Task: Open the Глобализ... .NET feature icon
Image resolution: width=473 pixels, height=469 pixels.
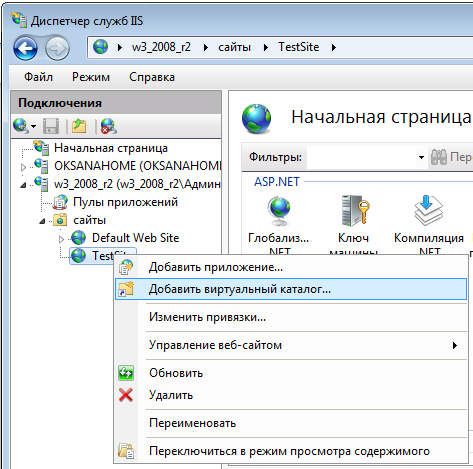Action: (279, 212)
